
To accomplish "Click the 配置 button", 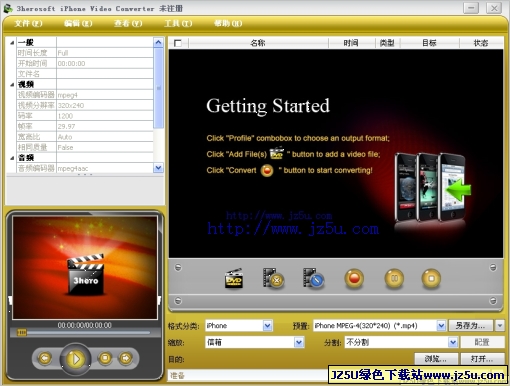I will (x=482, y=342).
